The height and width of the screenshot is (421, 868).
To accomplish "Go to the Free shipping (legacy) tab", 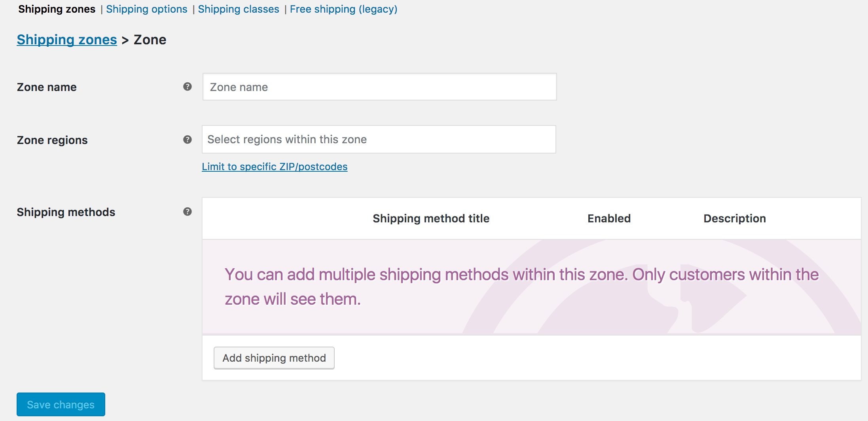I will pos(343,9).
